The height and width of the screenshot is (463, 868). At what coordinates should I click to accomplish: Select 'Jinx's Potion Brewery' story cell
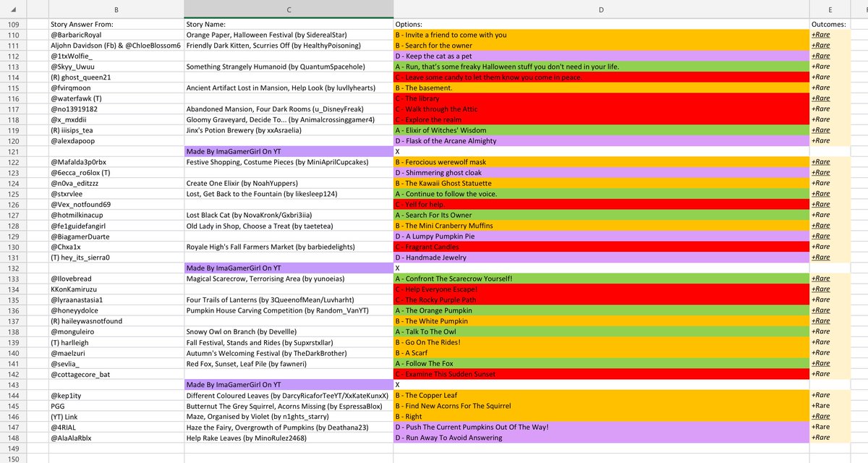(289, 130)
